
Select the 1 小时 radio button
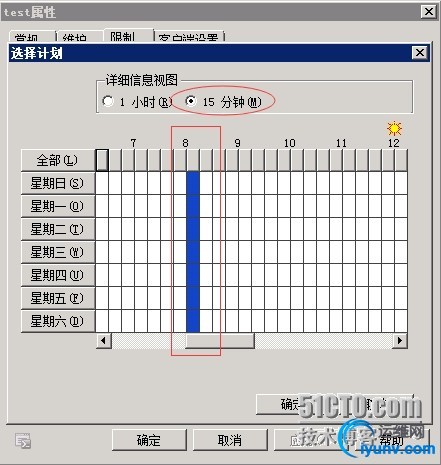pos(108,101)
